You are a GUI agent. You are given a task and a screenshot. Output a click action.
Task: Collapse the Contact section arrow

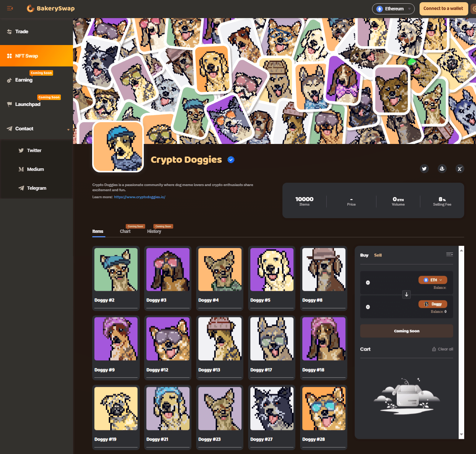(x=68, y=129)
